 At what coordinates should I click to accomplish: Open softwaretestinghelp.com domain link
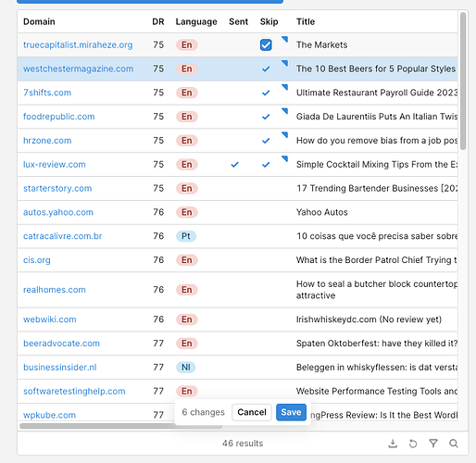(74, 391)
